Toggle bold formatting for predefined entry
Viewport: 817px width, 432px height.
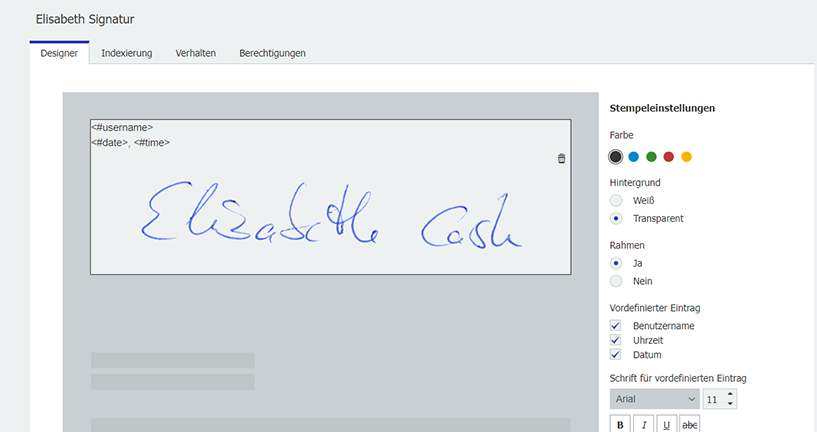(x=620, y=424)
